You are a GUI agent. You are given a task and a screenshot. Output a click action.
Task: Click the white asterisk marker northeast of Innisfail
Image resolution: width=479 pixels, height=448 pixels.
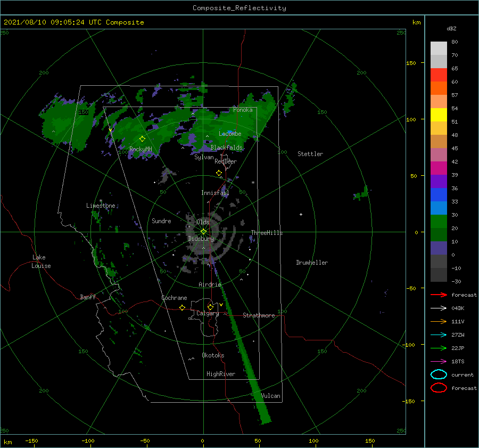pos(253,183)
